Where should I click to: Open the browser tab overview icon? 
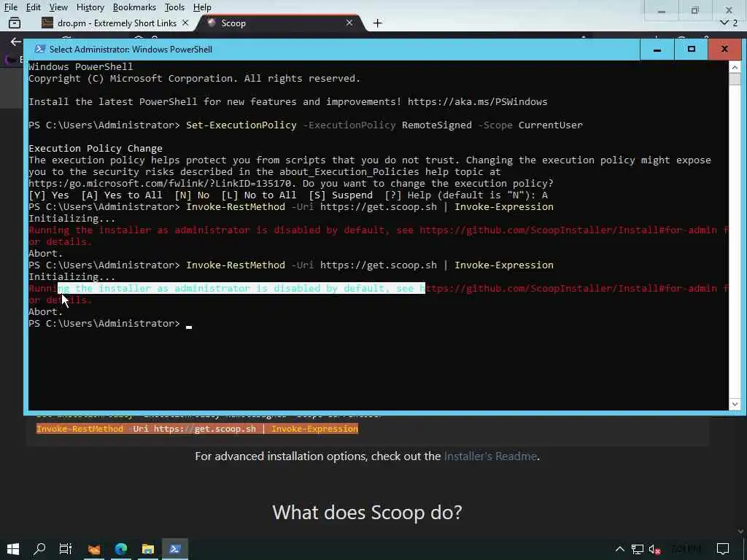(15, 23)
